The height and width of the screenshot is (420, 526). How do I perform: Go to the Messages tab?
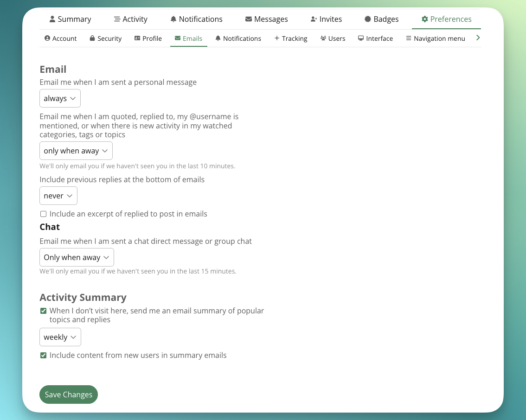266,19
